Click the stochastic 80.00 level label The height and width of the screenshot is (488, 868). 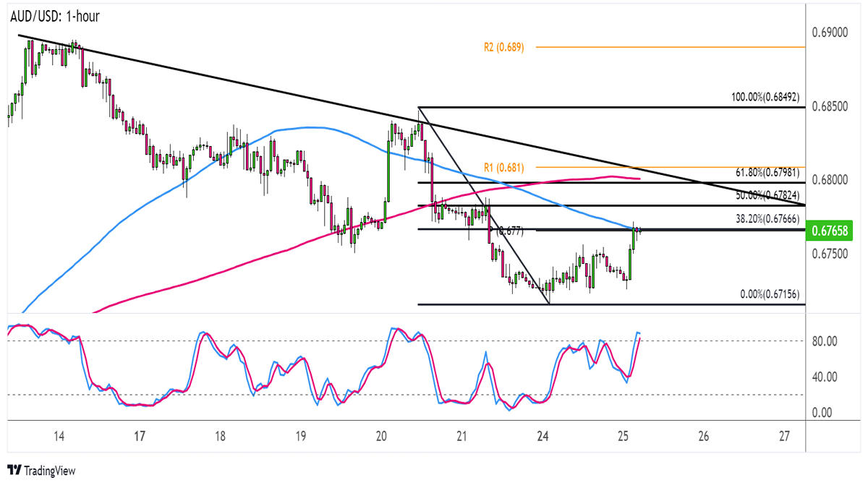coord(825,341)
